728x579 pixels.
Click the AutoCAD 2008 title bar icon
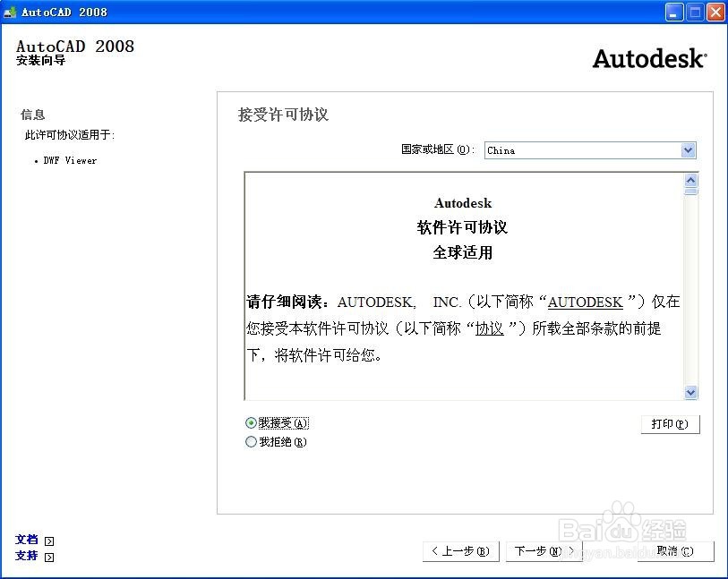(x=10, y=13)
